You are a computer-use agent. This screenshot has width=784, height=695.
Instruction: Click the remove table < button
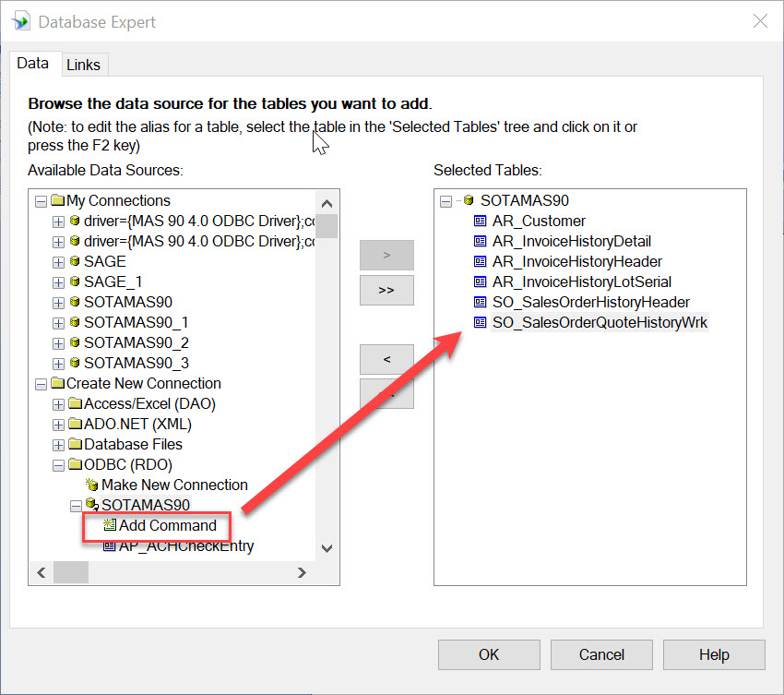click(386, 359)
